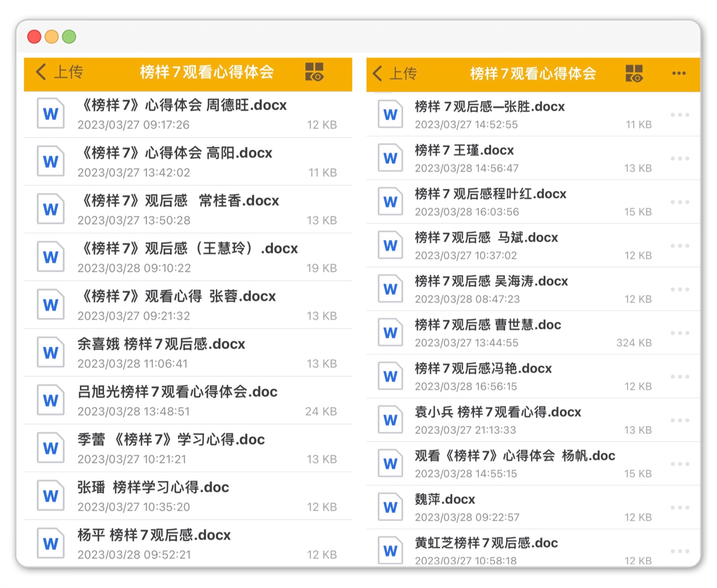Open more options for 杨帆.doc
This screenshot has height=588, width=717.
680,464
